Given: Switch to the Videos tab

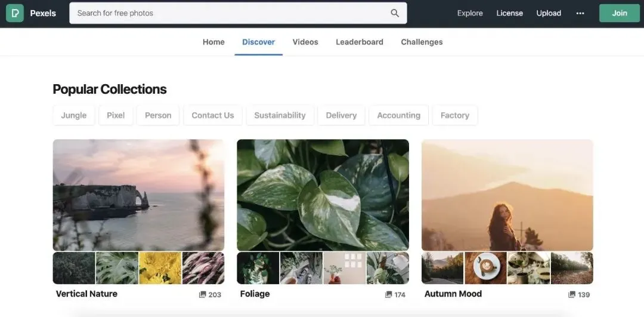Looking at the screenshot, I should (x=305, y=42).
